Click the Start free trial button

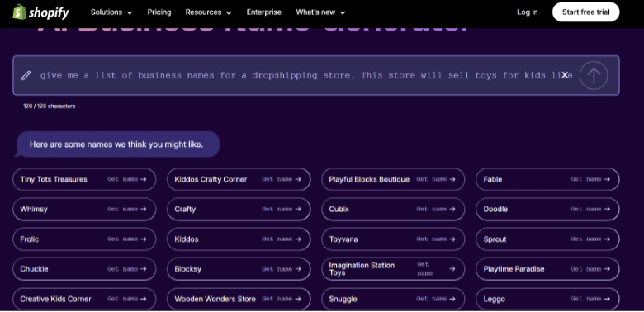585,12
